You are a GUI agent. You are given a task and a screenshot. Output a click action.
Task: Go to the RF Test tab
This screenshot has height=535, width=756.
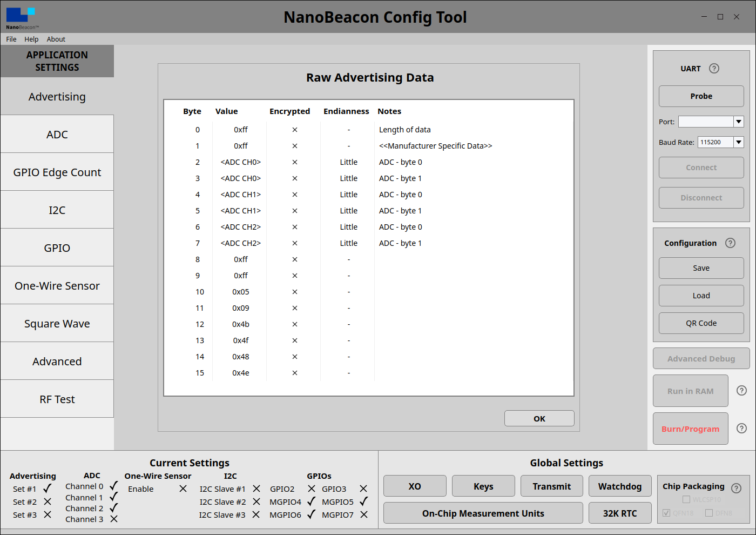click(x=57, y=399)
